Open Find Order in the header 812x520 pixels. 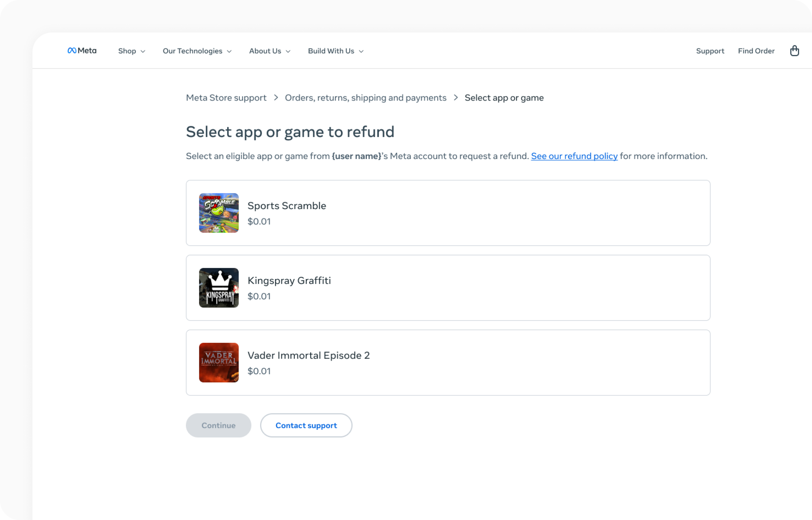(756, 51)
